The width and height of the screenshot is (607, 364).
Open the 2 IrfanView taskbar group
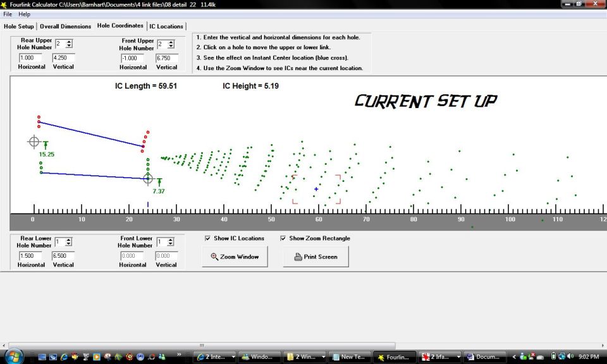click(439, 357)
